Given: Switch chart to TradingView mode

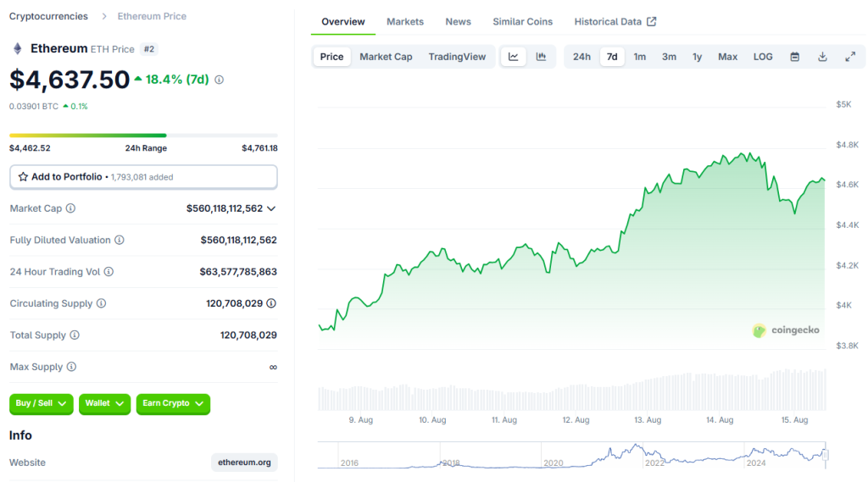Looking at the screenshot, I should pos(457,57).
